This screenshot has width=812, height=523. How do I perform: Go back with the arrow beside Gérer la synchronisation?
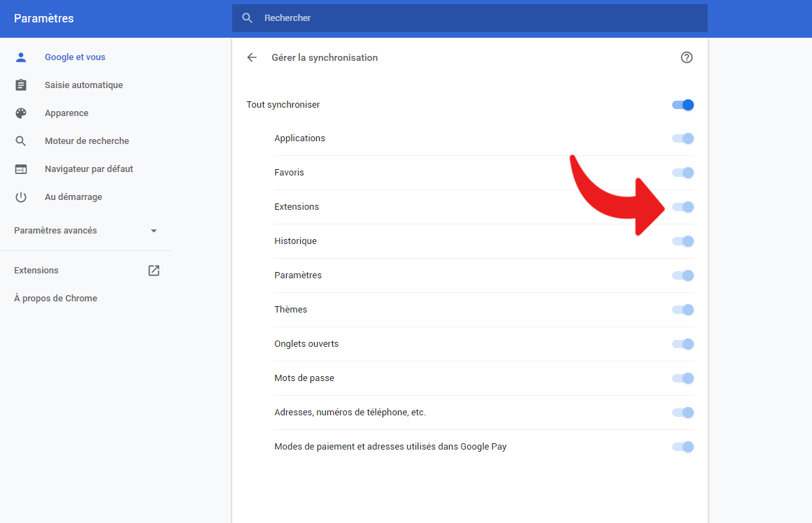[252, 57]
